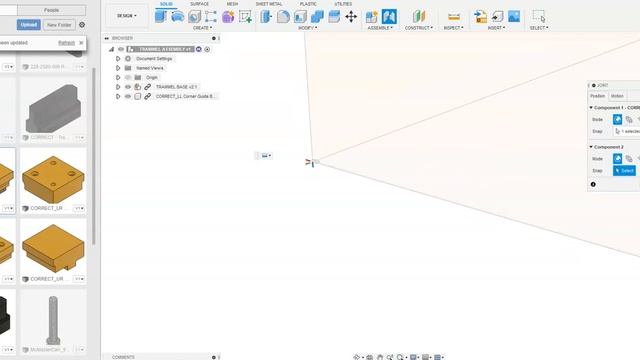Open the Create dropdown menu
Image resolution: width=640 pixels, height=360 pixels.
(x=202, y=28)
